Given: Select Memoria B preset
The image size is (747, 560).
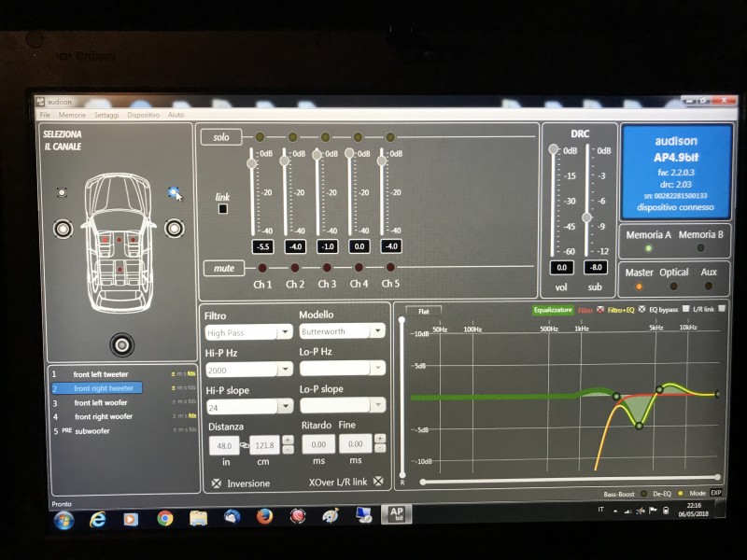Looking at the screenshot, I should click(x=700, y=247).
